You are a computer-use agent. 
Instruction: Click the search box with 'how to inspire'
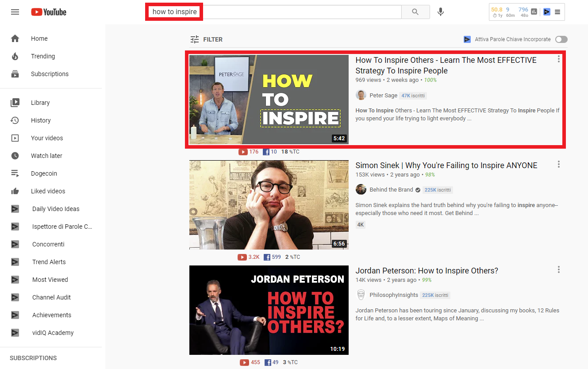[x=273, y=12]
